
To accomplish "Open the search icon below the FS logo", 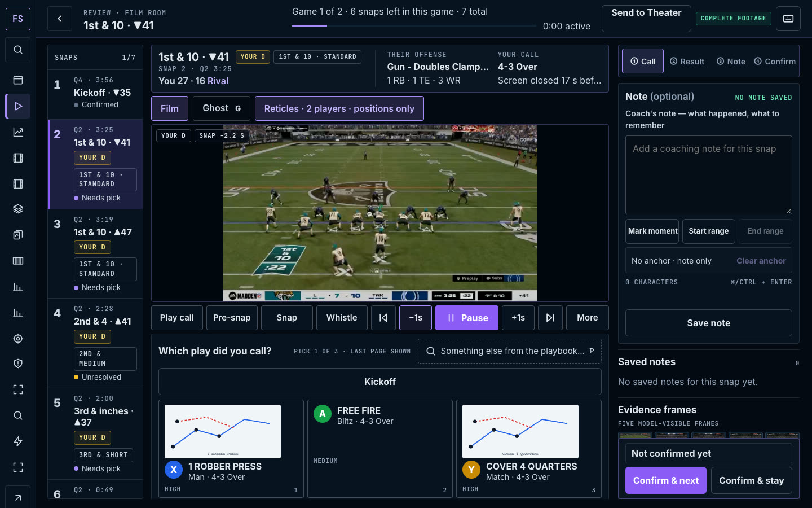I will tap(18, 50).
